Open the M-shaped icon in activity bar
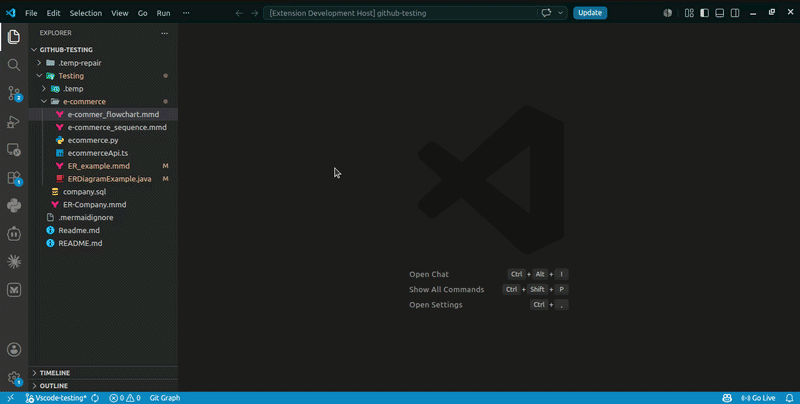This screenshot has width=800, height=404. coord(14,290)
